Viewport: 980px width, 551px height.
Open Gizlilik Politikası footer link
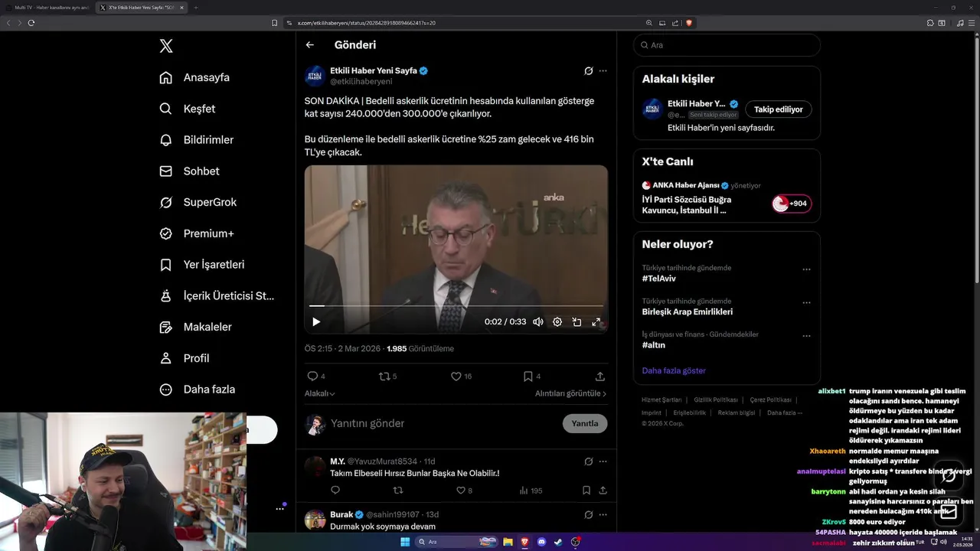(x=716, y=400)
